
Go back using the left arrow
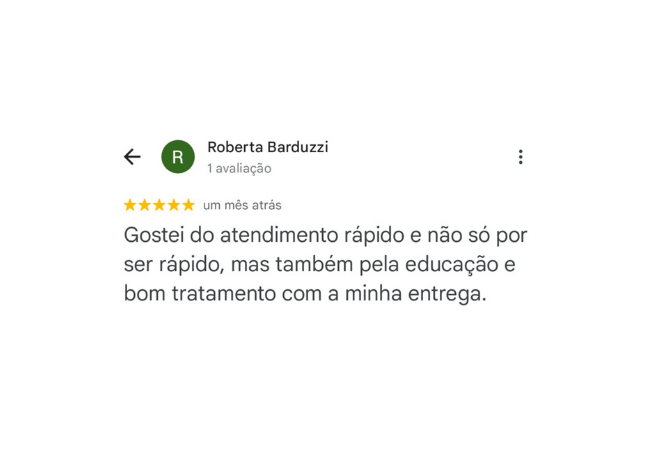click(x=132, y=157)
